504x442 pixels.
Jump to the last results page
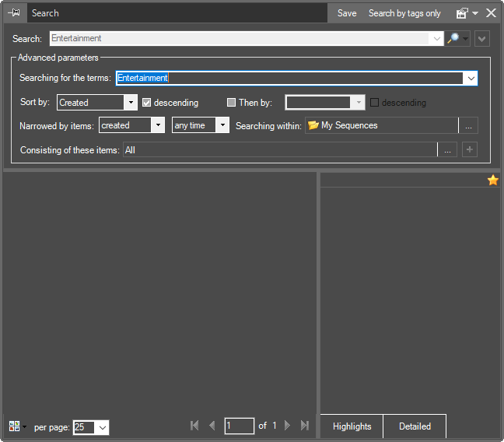[x=305, y=426]
